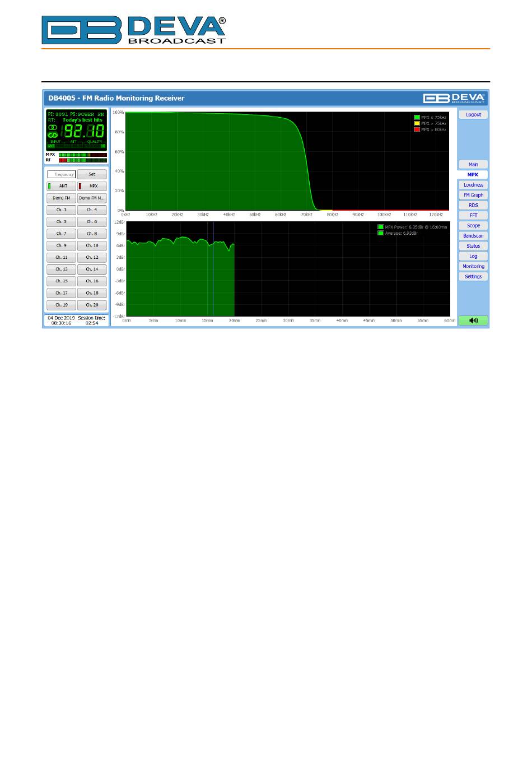Go to the Bandscan tab
This screenshot has height=762, width=532.
coord(473,236)
